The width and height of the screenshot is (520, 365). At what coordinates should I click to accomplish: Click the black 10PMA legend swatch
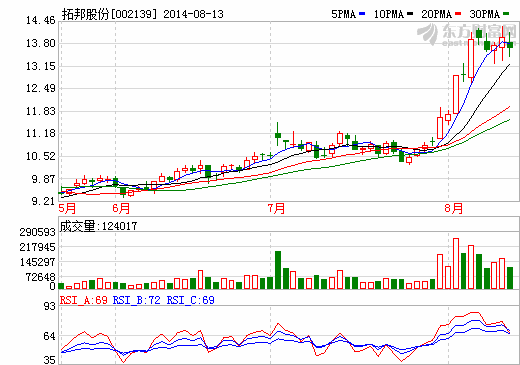click(410, 14)
